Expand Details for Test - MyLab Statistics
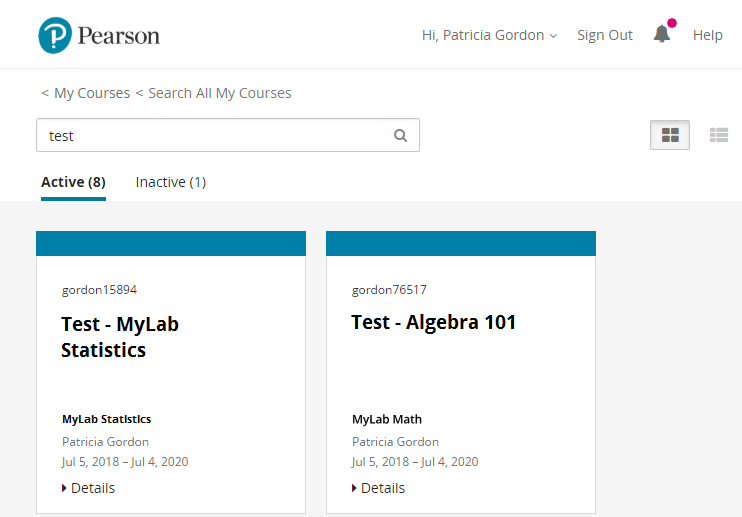Image resolution: width=742 pixels, height=517 pixels. tap(89, 488)
